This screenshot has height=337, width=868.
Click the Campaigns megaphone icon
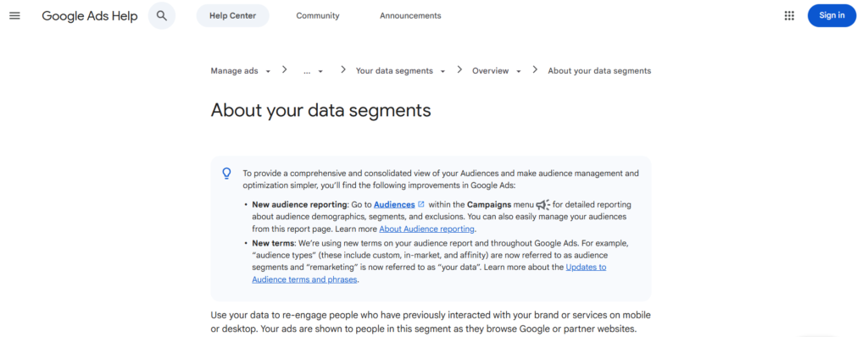pyautogui.click(x=542, y=205)
